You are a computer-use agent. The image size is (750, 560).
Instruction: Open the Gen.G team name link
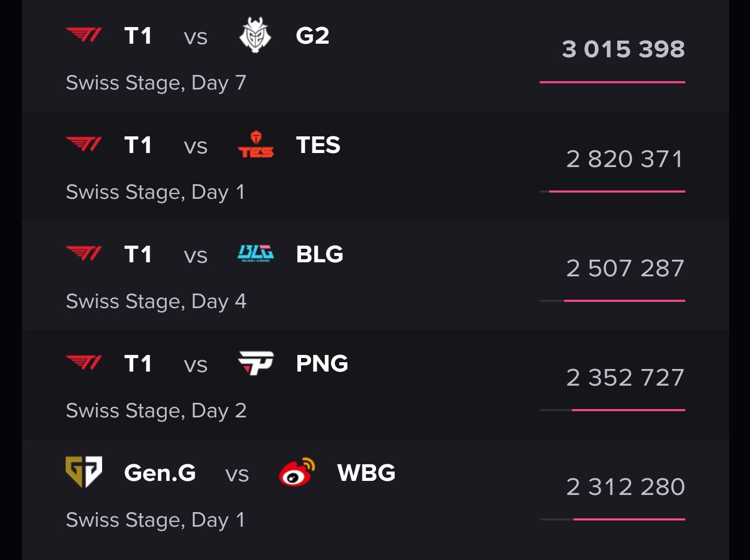pyautogui.click(x=160, y=473)
